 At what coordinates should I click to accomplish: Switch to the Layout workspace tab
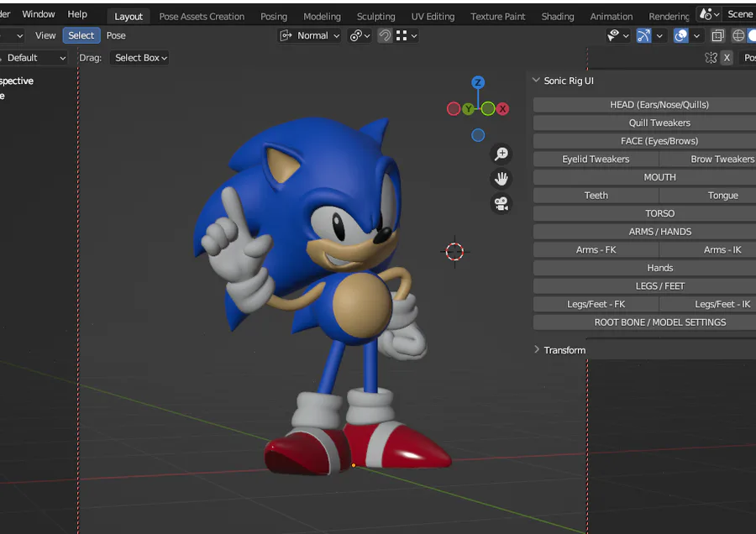tap(129, 17)
